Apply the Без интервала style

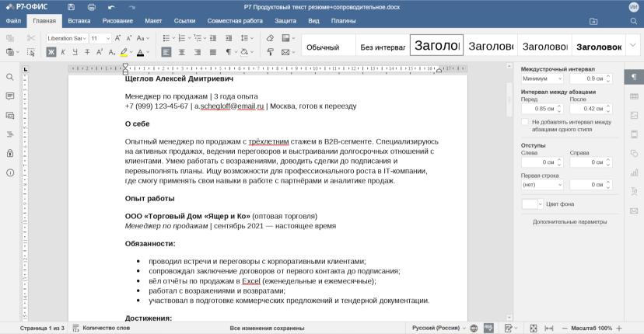tap(383, 45)
